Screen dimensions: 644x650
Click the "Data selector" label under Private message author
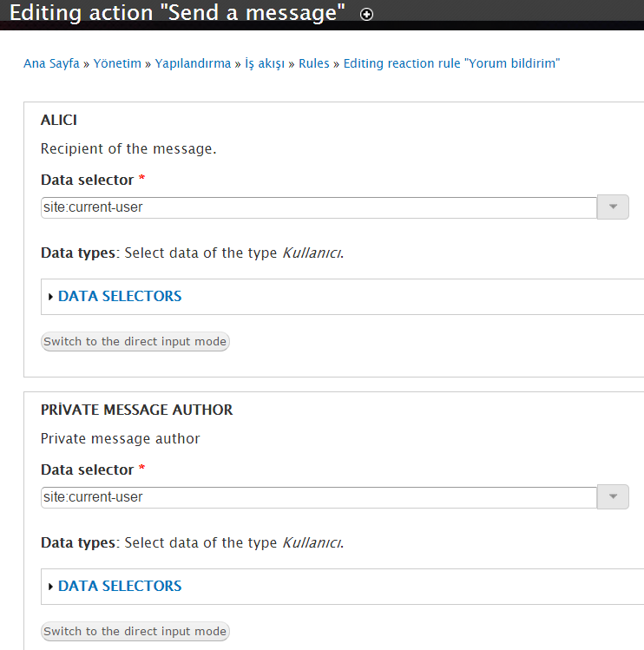[x=87, y=469]
